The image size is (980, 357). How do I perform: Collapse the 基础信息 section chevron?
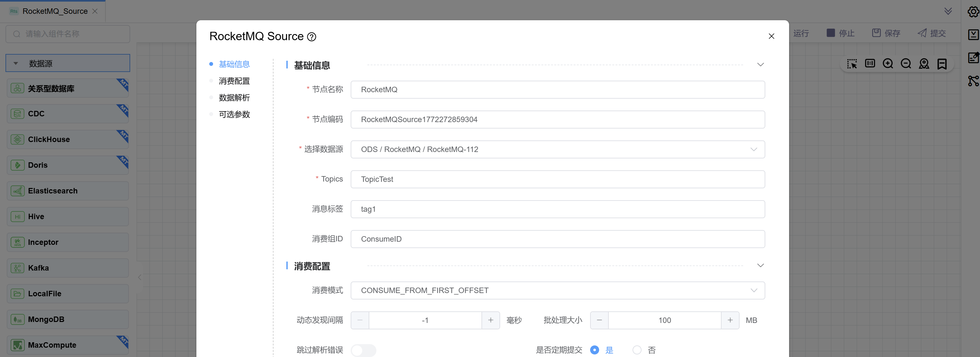[760, 65]
